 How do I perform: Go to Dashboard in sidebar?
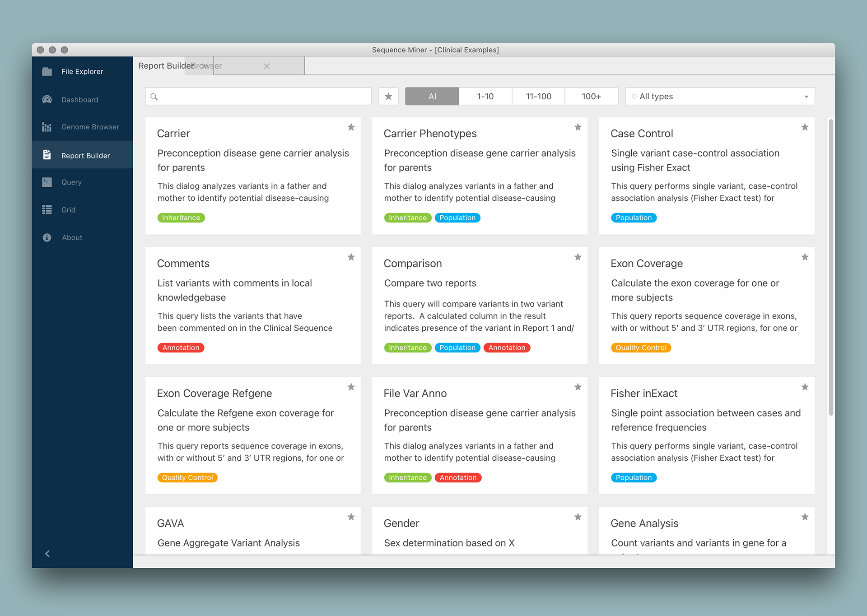coord(82,99)
